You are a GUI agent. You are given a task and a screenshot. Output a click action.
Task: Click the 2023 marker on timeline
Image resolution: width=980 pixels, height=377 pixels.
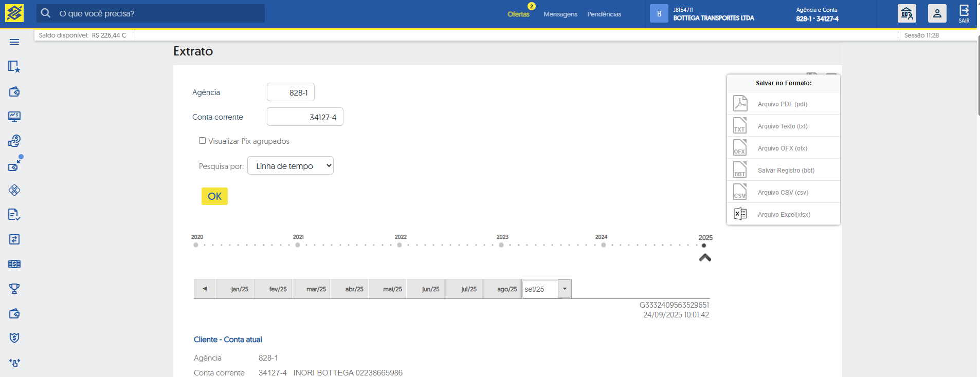pos(501,245)
